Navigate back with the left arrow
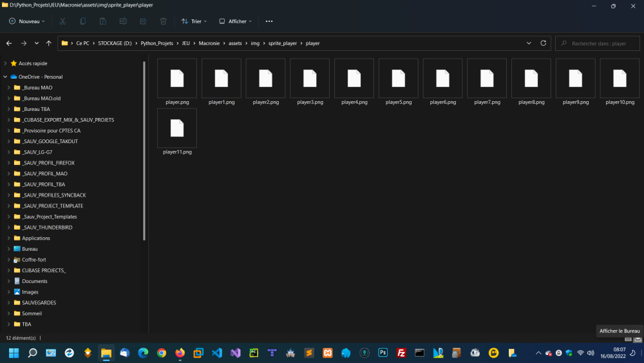Image resolution: width=644 pixels, height=363 pixels. pos(9,43)
